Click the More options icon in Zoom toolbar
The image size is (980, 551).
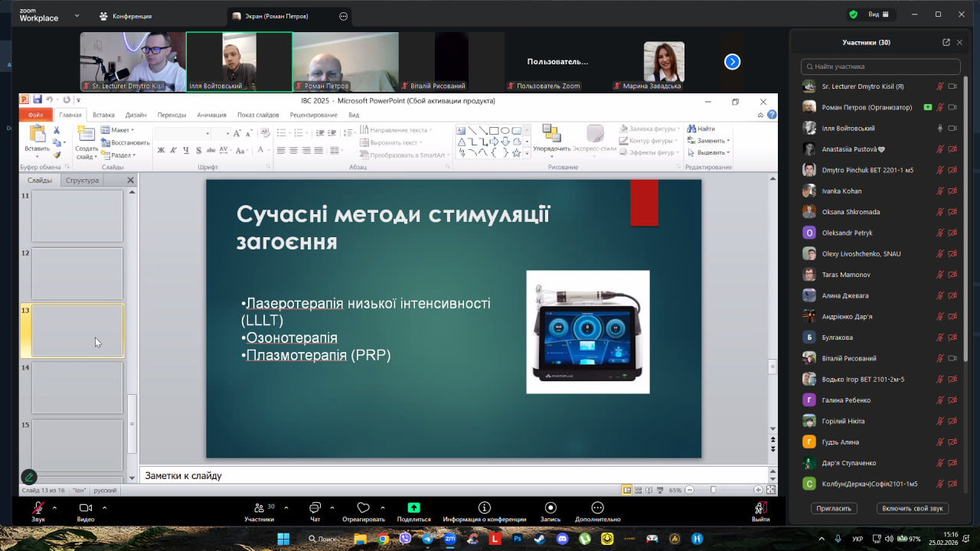597,508
